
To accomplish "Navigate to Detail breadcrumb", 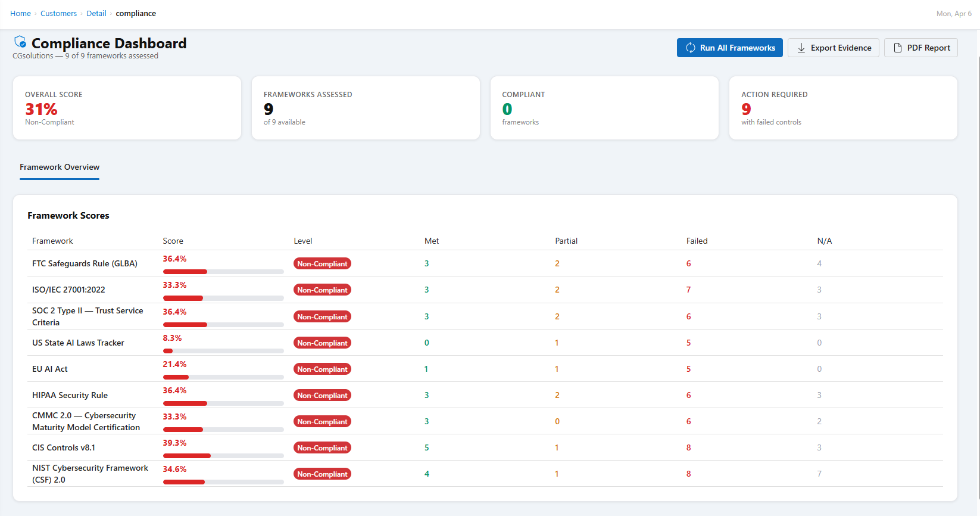I will point(96,13).
